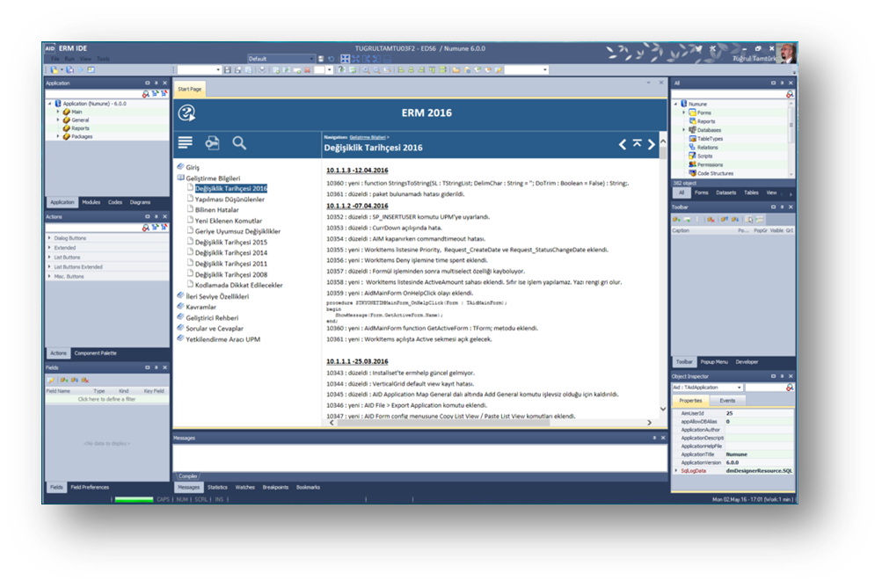
Task: Switch to the Component Palette tab
Action: pos(96,353)
